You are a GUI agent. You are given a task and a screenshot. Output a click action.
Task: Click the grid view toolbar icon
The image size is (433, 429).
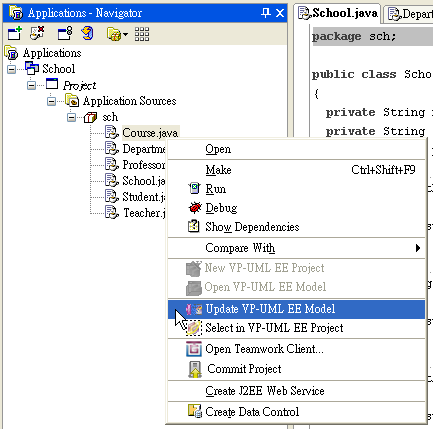pos(142,34)
